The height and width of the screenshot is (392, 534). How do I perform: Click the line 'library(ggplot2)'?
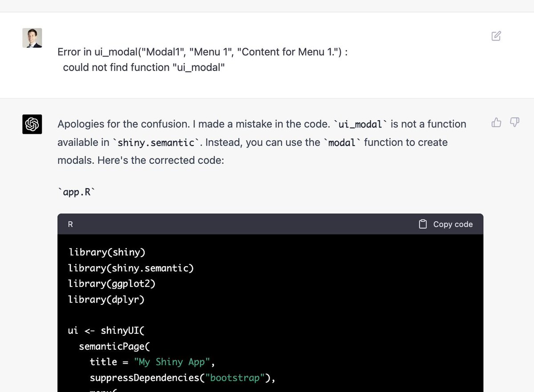pyautogui.click(x=112, y=284)
